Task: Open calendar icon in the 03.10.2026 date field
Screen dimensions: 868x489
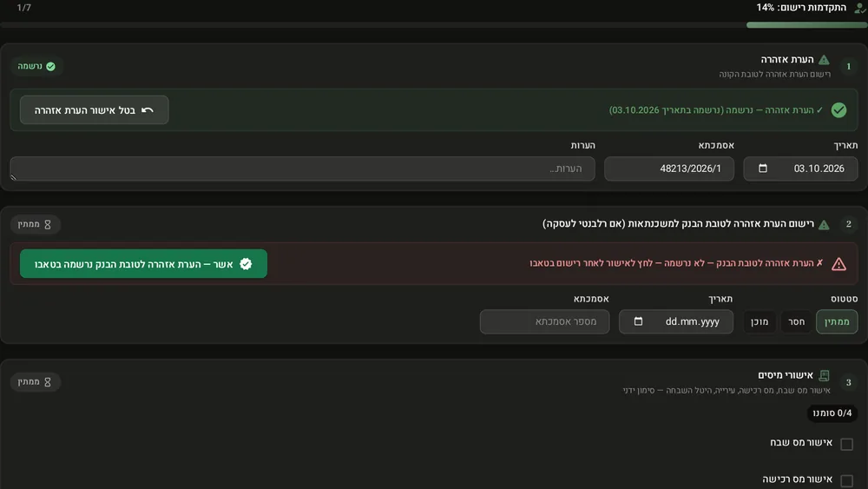Action: coord(763,169)
